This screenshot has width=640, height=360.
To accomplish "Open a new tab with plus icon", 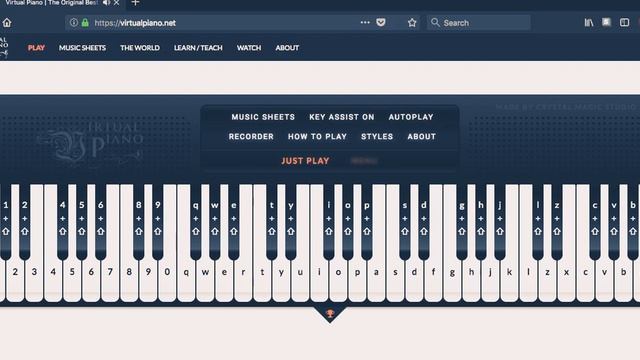I will point(135,3).
